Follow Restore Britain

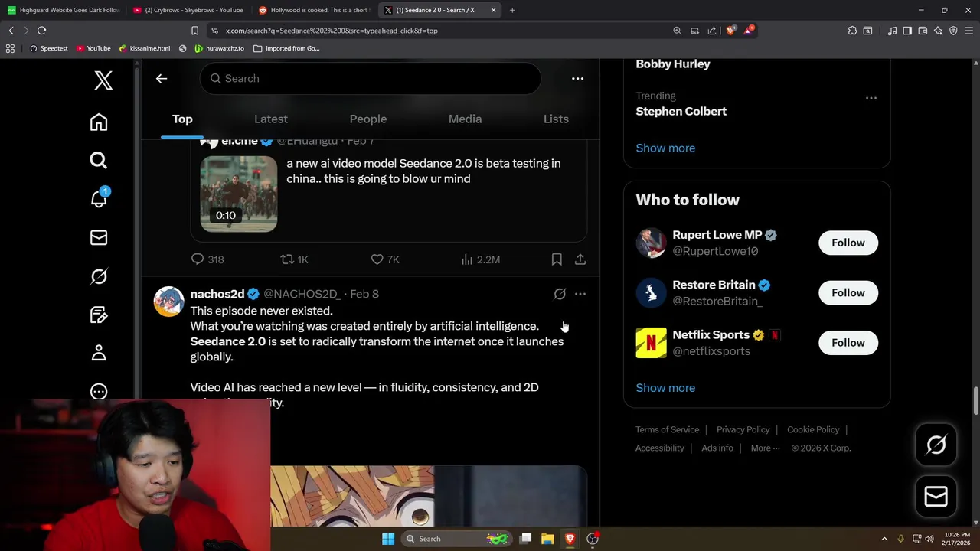coord(848,292)
